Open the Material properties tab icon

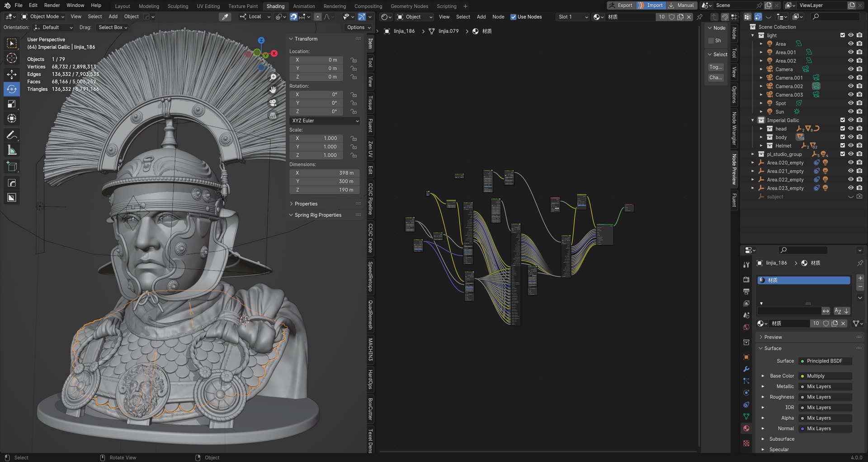point(746,428)
